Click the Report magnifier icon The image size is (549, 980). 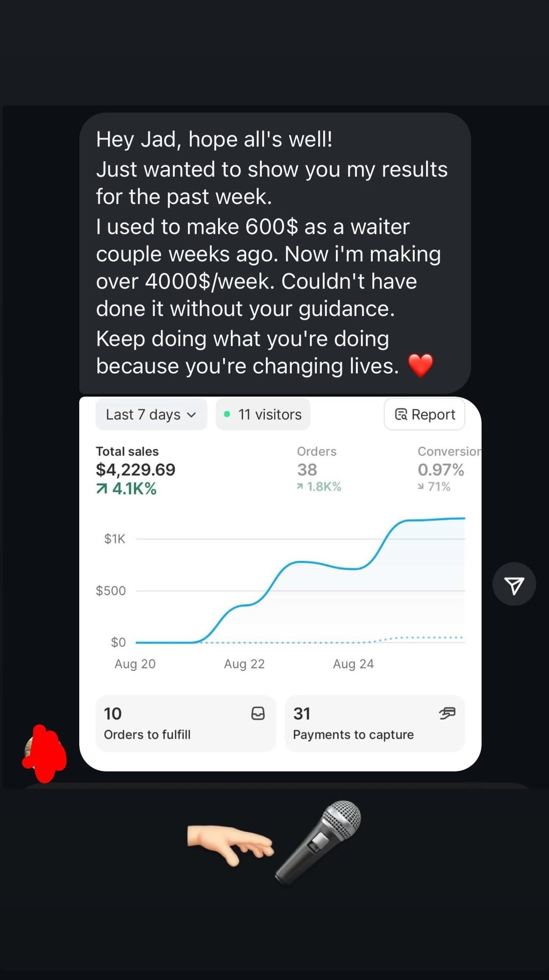[401, 414]
